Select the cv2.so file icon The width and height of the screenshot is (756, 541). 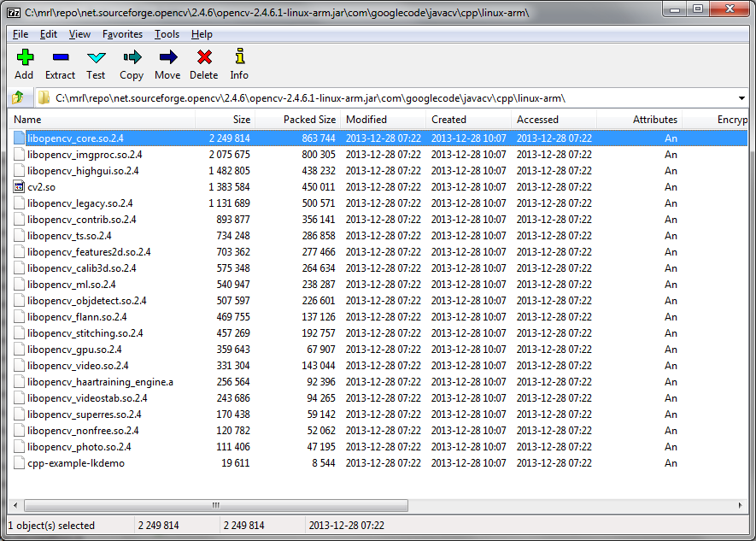[x=20, y=187]
